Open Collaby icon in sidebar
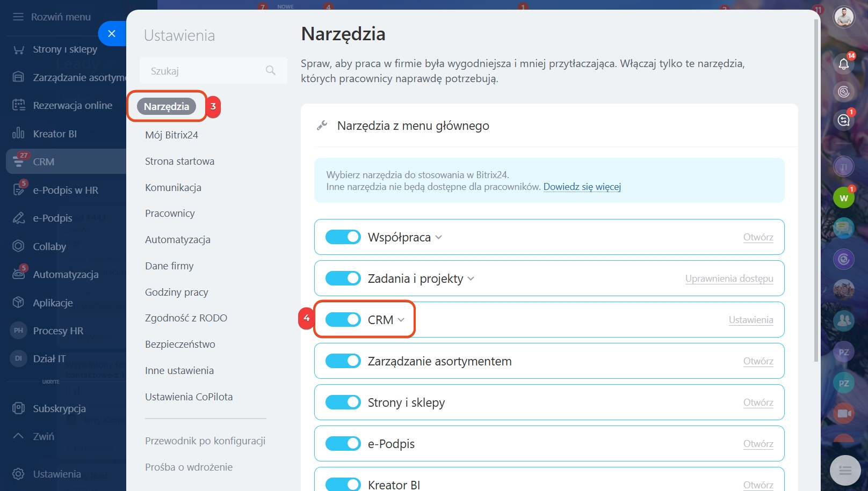 pyautogui.click(x=18, y=246)
